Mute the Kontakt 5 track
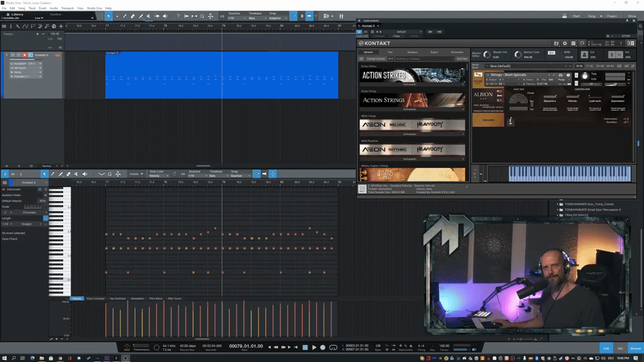The width and height of the screenshot is (644, 362). coord(12,55)
